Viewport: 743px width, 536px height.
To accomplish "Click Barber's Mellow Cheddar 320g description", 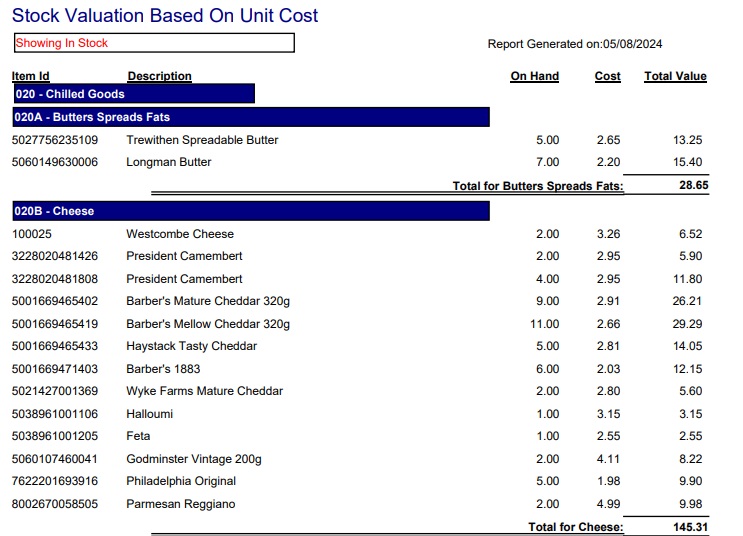I will click(208, 324).
